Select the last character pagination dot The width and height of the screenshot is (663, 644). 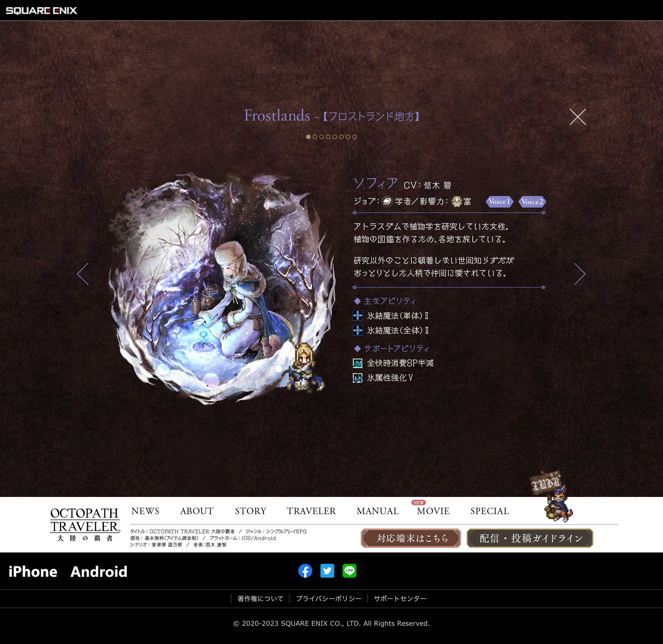tap(354, 137)
